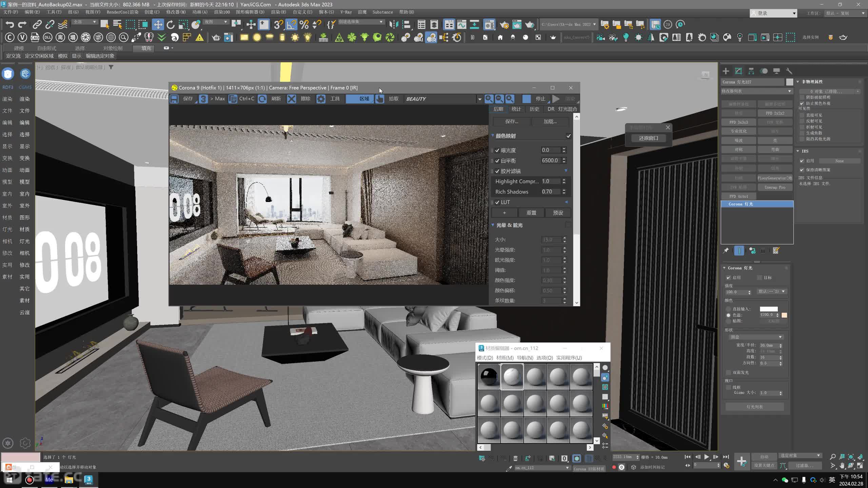This screenshot has height=488, width=868.
Task: Click the play animation button
Action: [707, 457]
